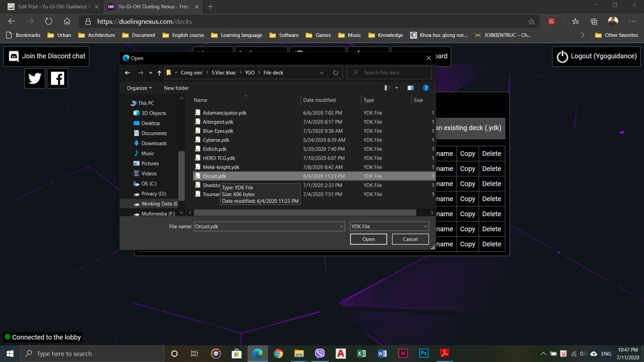Screen dimensions: 644x362
Task: Click the Logout (Ygoguidance) button
Action: click(x=596, y=56)
